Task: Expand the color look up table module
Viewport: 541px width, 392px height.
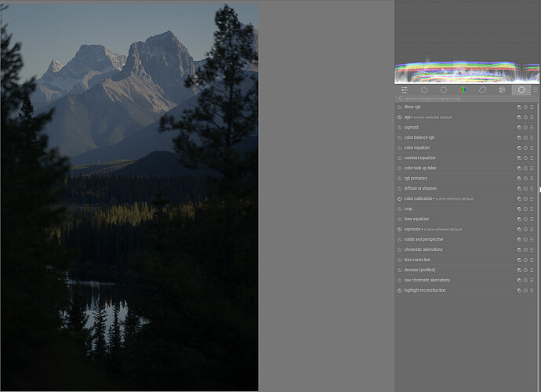Action: pyautogui.click(x=420, y=168)
